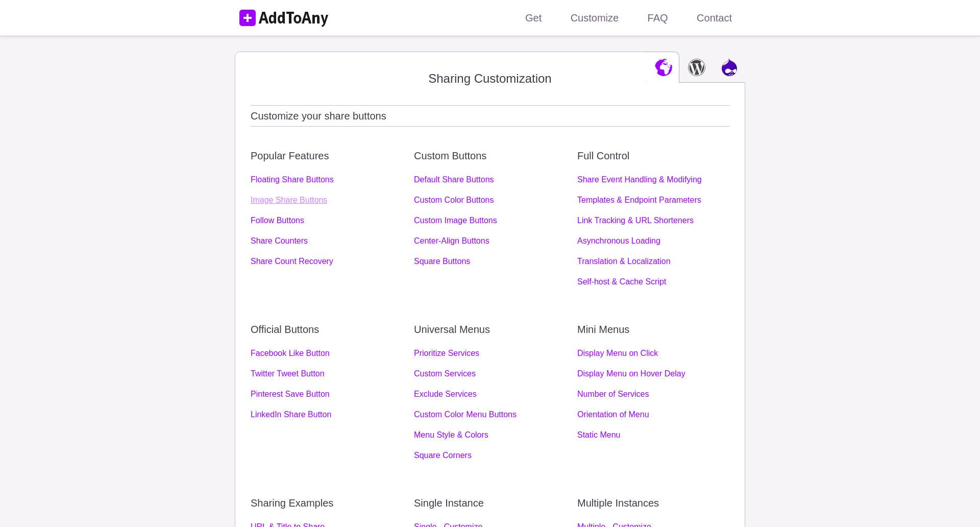Open Display Menu on Hover Delay

[631, 373]
